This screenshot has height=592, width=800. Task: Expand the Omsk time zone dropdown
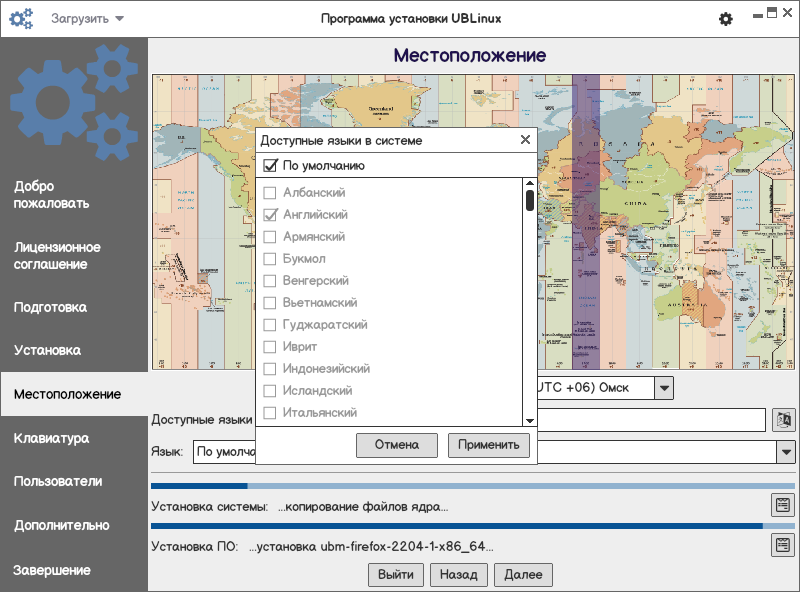[664, 387]
